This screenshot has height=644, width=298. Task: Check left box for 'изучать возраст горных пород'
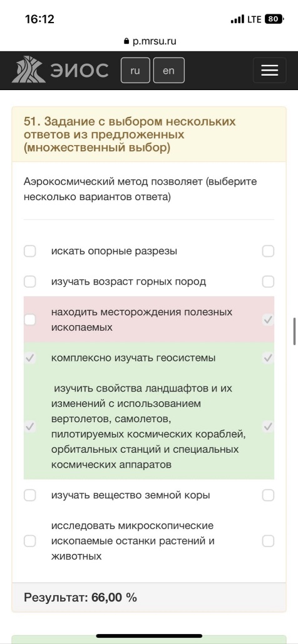click(29, 282)
